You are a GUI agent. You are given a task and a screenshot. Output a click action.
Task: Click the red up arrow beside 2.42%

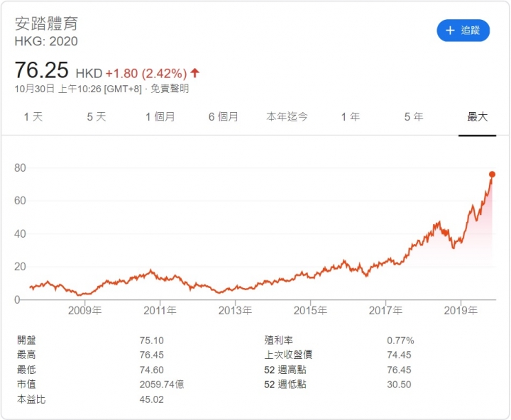coord(195,73)
